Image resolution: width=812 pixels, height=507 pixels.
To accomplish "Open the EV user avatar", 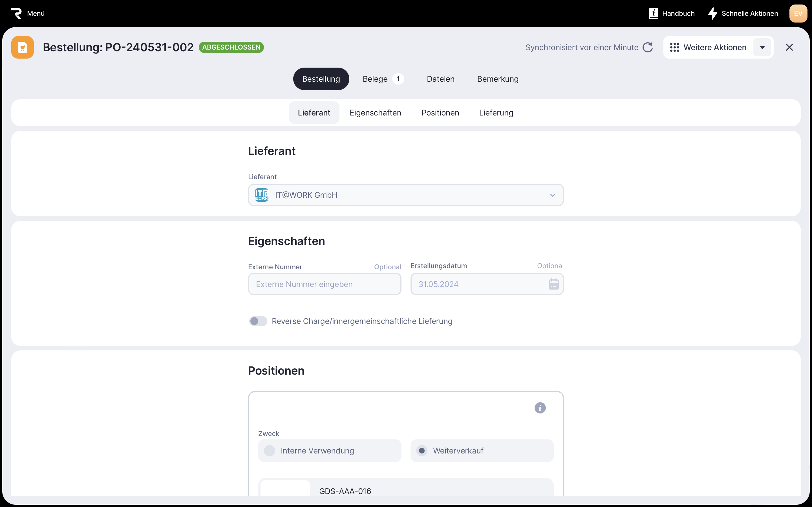I will (x=798, y=14).
